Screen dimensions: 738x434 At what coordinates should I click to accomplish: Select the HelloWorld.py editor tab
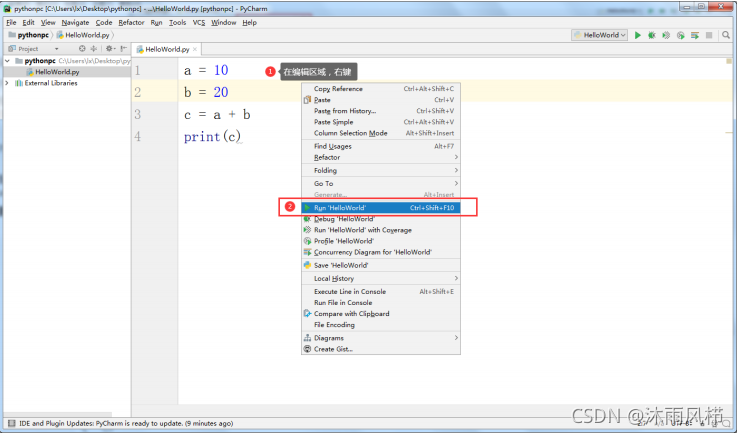(x=167, y=49)
